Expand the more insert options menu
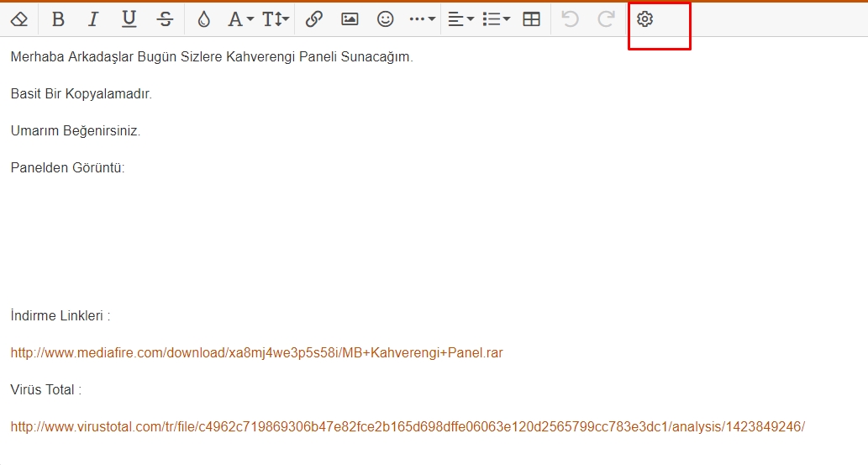Image resolution: width=868 pixels, height=465 pixels. (x=423, y=19)
